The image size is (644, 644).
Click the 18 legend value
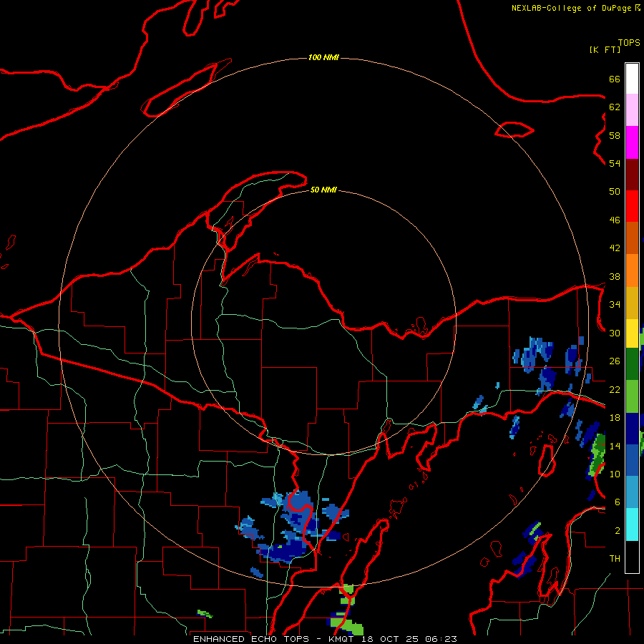click(615, 418)
